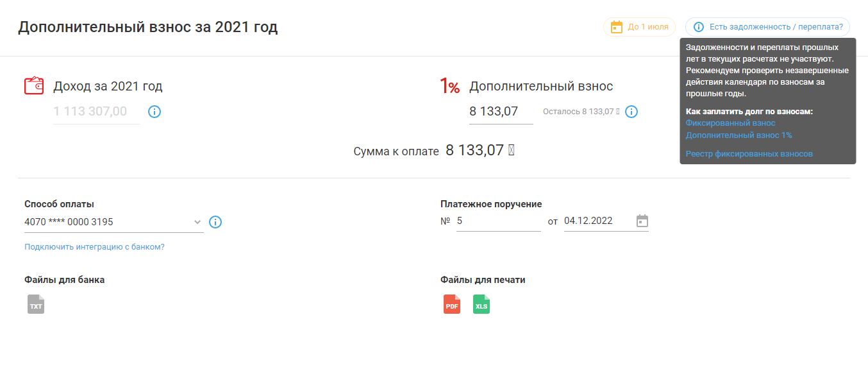Download the PDF print file

[452, 304]
